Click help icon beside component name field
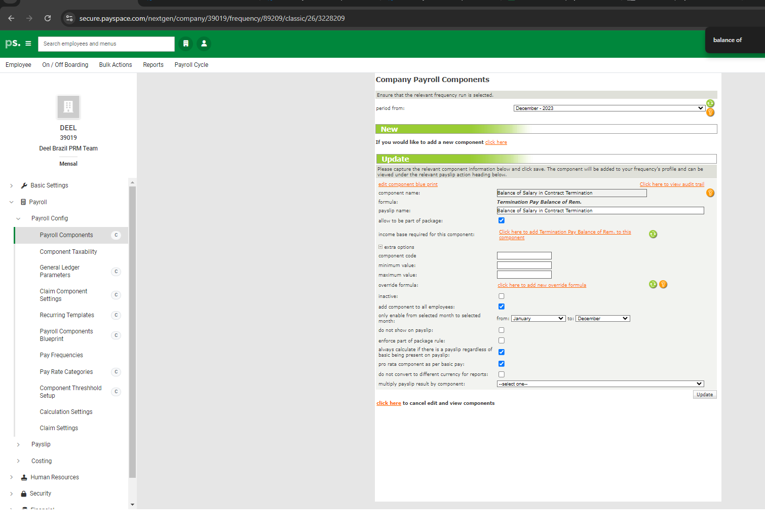The height and width of the screenshot is (532, 765). click(710, 193)
